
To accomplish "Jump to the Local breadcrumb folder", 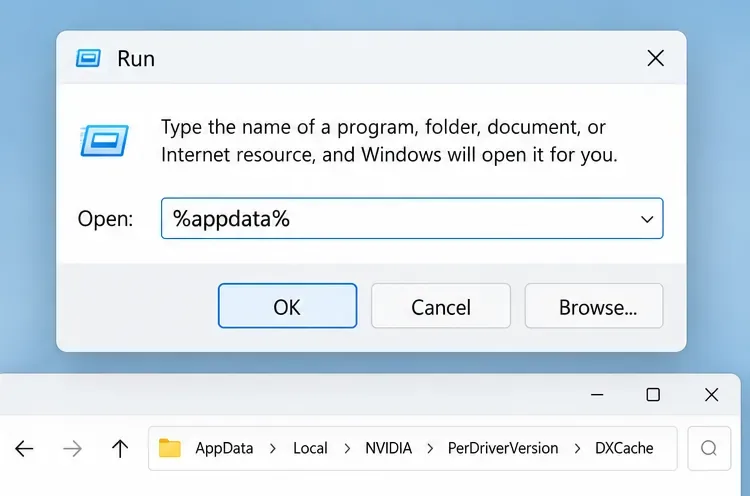I will tap(310, 448).
